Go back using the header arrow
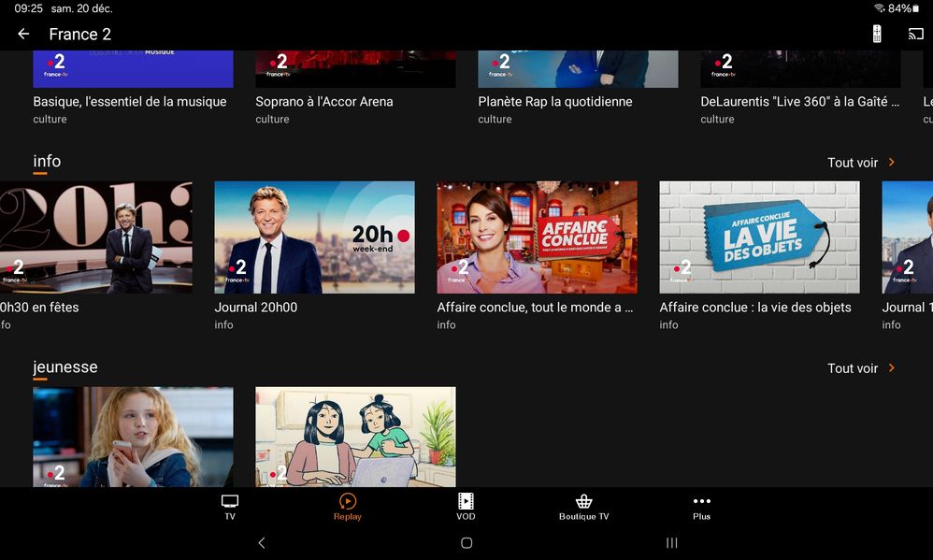 (x=23, y=34)
